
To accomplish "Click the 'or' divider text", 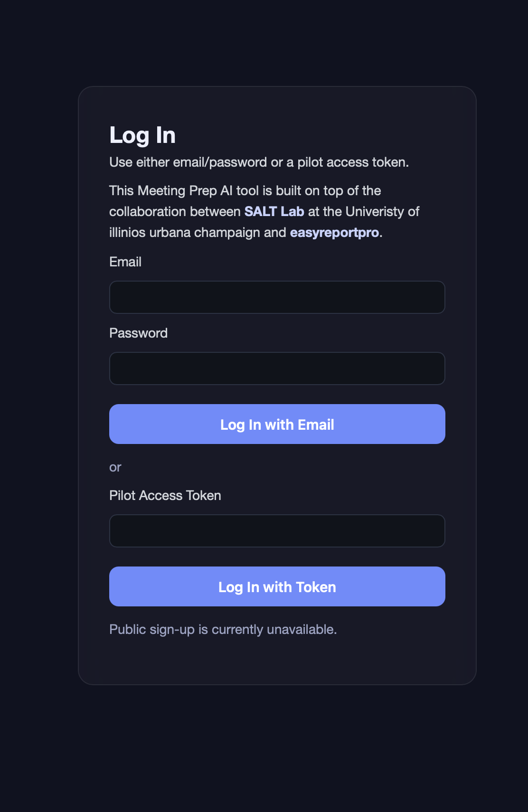I will click(114, 467).
